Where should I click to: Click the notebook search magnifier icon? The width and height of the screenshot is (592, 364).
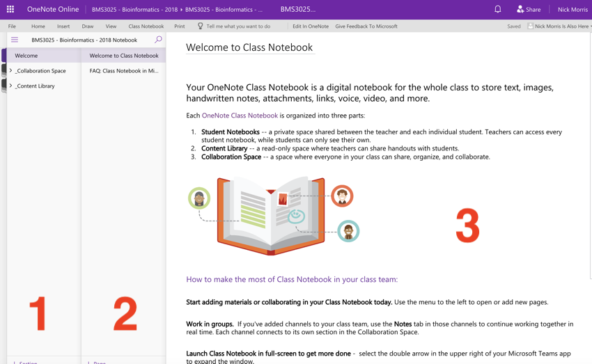click(158, 40)
